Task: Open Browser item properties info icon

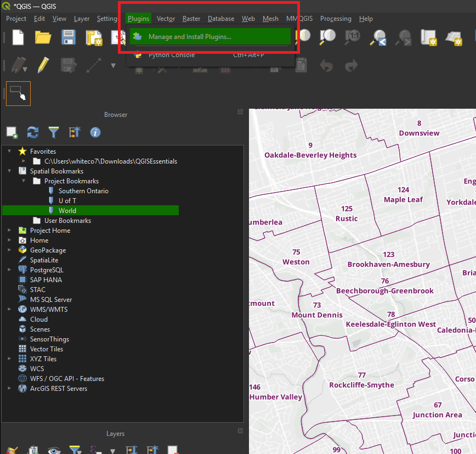Action: [95, 132]
